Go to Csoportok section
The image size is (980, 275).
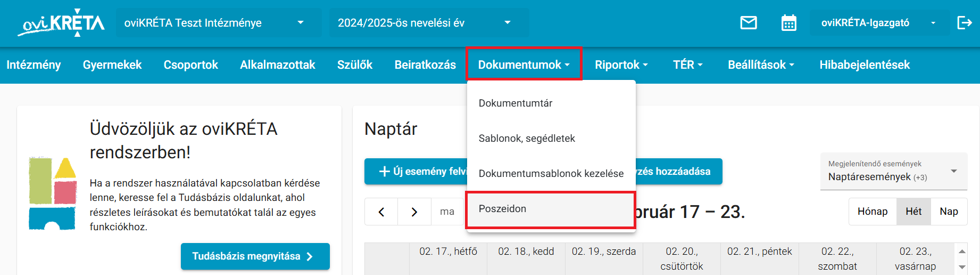click(191, 65)
